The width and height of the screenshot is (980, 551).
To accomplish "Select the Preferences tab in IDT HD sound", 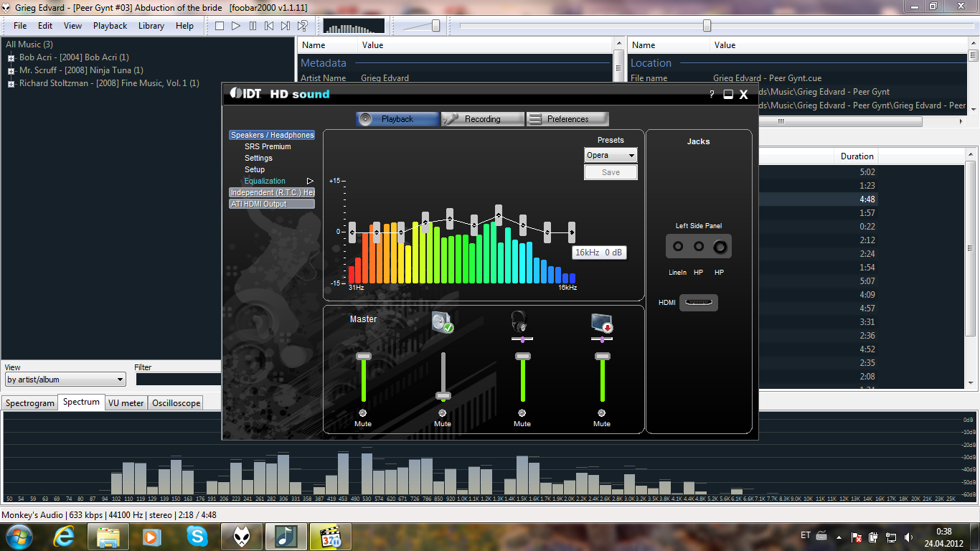I will (567, 119).
